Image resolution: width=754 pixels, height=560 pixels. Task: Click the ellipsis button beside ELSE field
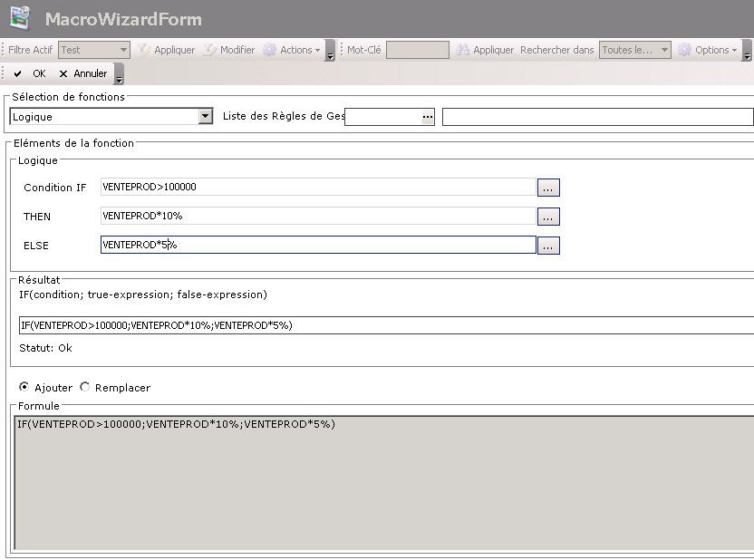click(548, 246)
